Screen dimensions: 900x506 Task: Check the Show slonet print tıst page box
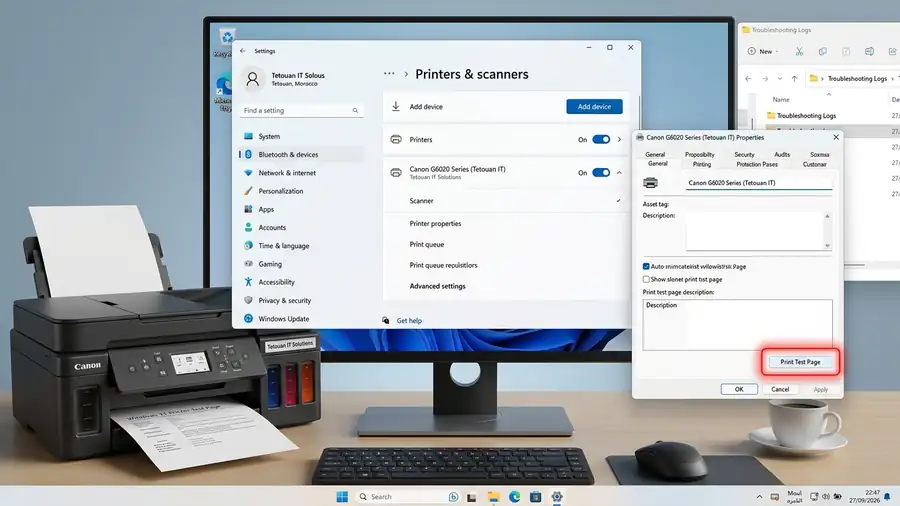(x=646, y=279)
